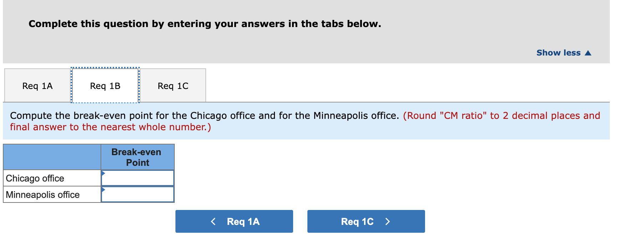Click the left chevron inside Req 1A button
The width and height of the screenshot is (644, 237).
tap(213, 221)
